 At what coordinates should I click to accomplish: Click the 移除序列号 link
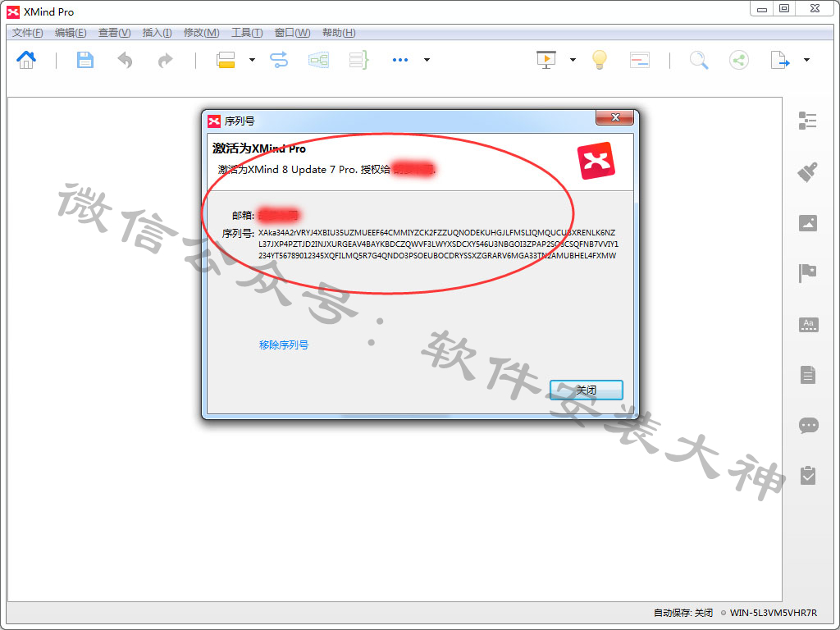coord(284,345)
